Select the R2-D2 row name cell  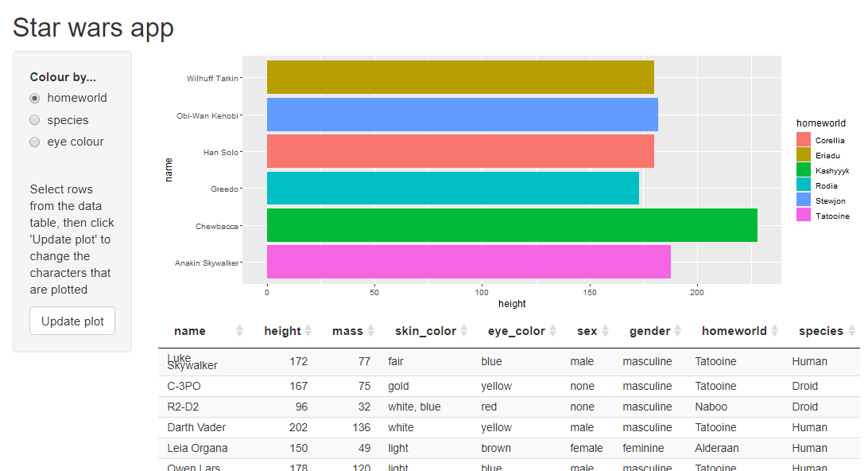(x=183, y=407)
